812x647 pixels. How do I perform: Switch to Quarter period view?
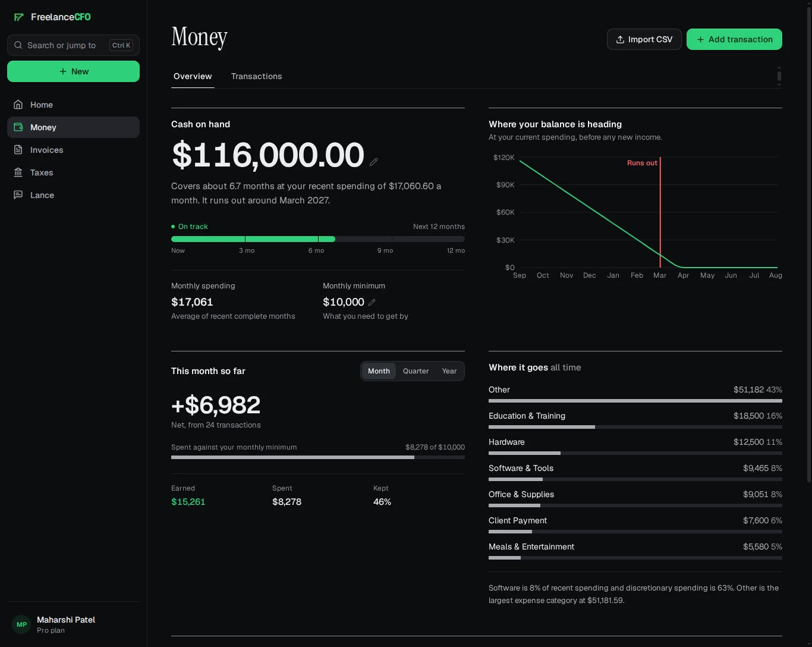(416, 371)
